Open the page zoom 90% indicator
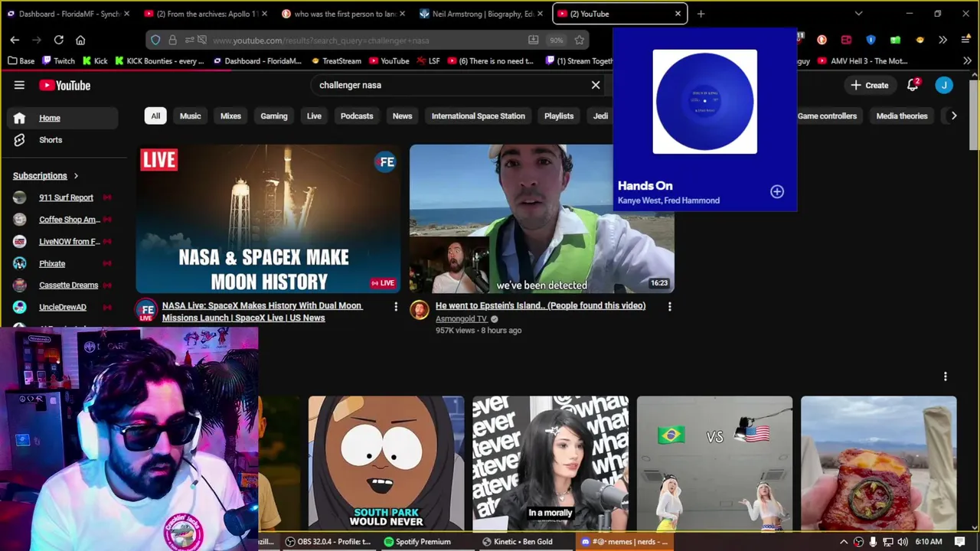Image resolution: width=980 pixels, height=551 pixels. pyautogui.click(x=557, y=40)
